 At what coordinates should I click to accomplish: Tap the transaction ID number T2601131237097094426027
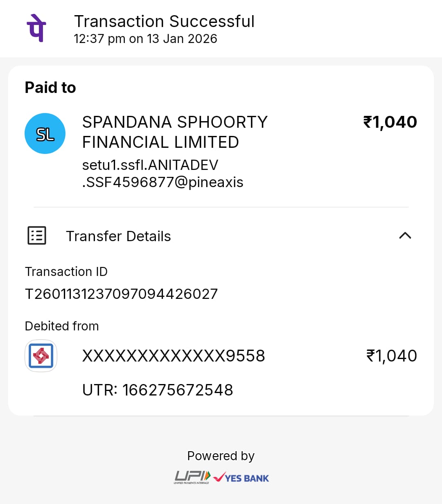121,294
